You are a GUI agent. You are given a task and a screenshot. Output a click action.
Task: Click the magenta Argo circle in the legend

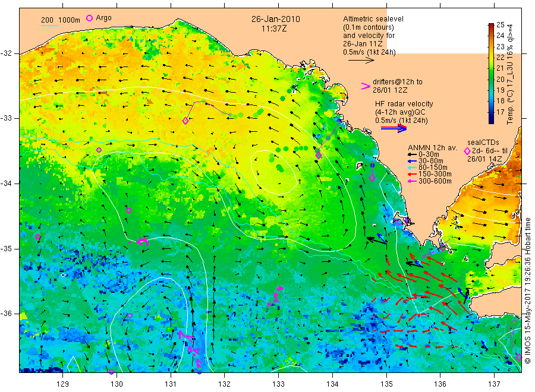click(x=89, y=18)
